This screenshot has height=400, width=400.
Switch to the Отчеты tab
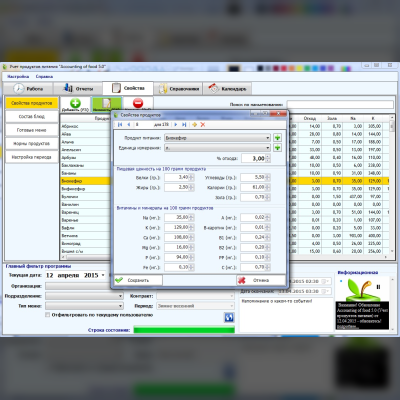pos(78,89)
